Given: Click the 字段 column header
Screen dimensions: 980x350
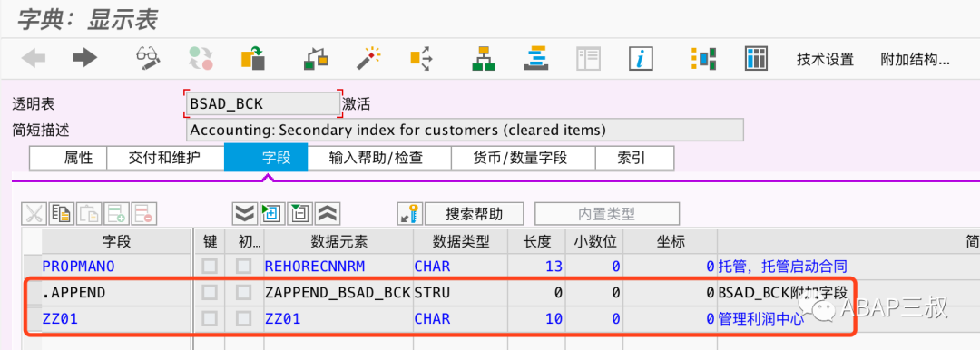Looking at the screenshot, I should [116, 241].
